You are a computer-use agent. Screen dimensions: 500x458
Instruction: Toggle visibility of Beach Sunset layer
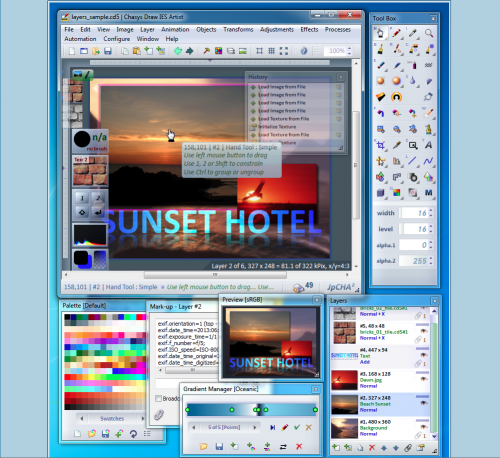(424, 403)
